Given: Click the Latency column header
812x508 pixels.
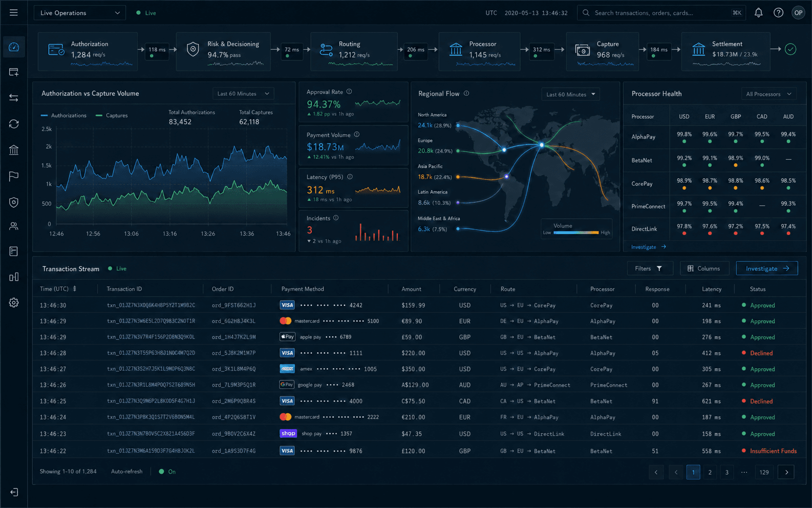Looking at the screenshot, I should coord(712,289).
